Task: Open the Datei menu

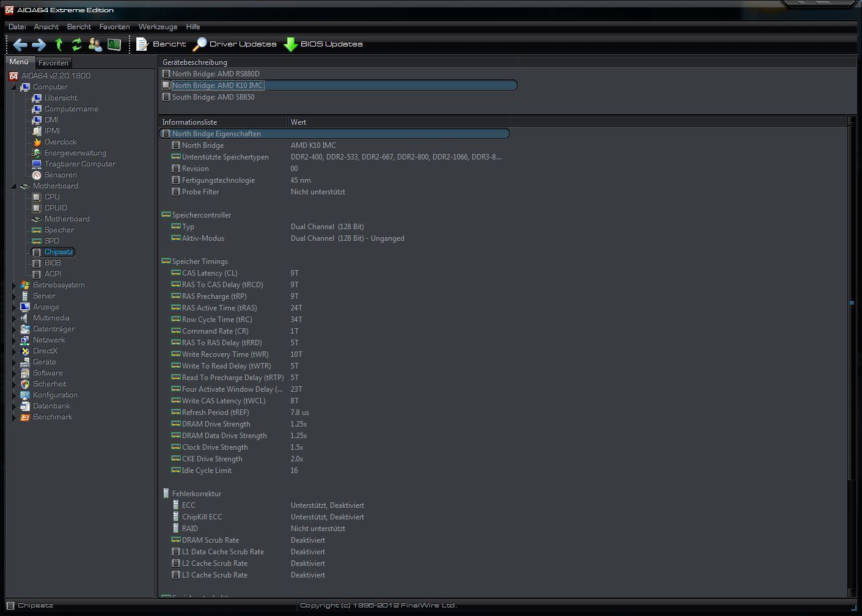Action: coord(17,27)
